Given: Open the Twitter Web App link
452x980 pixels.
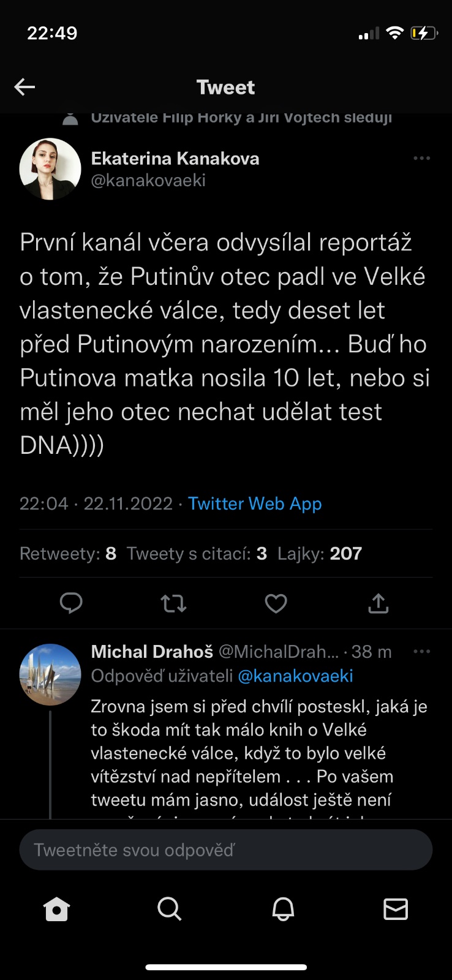Looking at the screenshot, I should [255, 503].
